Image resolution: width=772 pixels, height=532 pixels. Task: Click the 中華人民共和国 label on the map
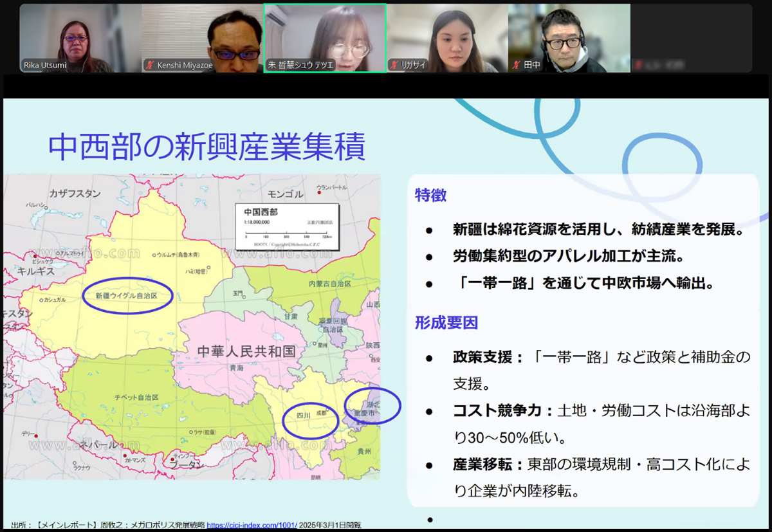click(246, 351)
